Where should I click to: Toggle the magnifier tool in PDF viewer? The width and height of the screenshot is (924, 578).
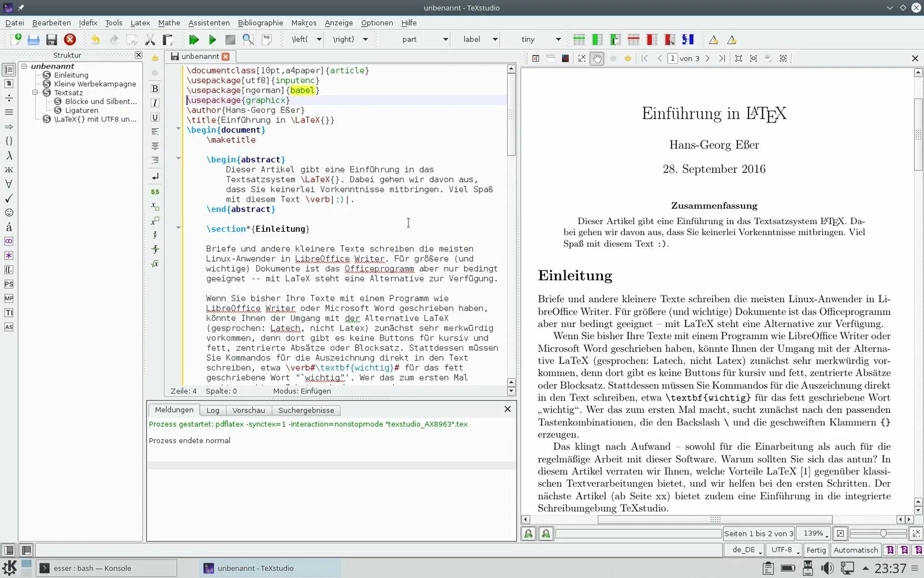pos(582,58)
